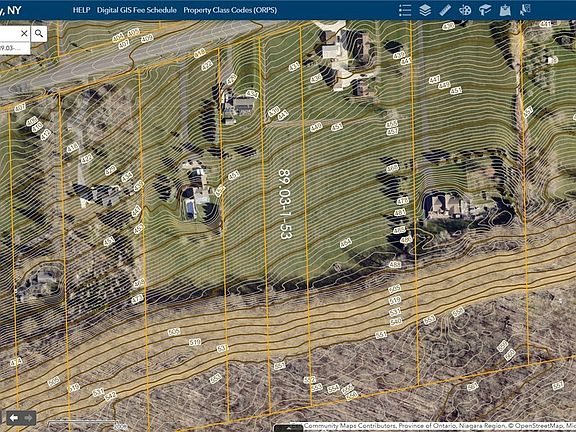The width and height of the screenshot is (576, 432).
Task: Activate the select-by-cursor tool icon
Action: pos(525,10)
